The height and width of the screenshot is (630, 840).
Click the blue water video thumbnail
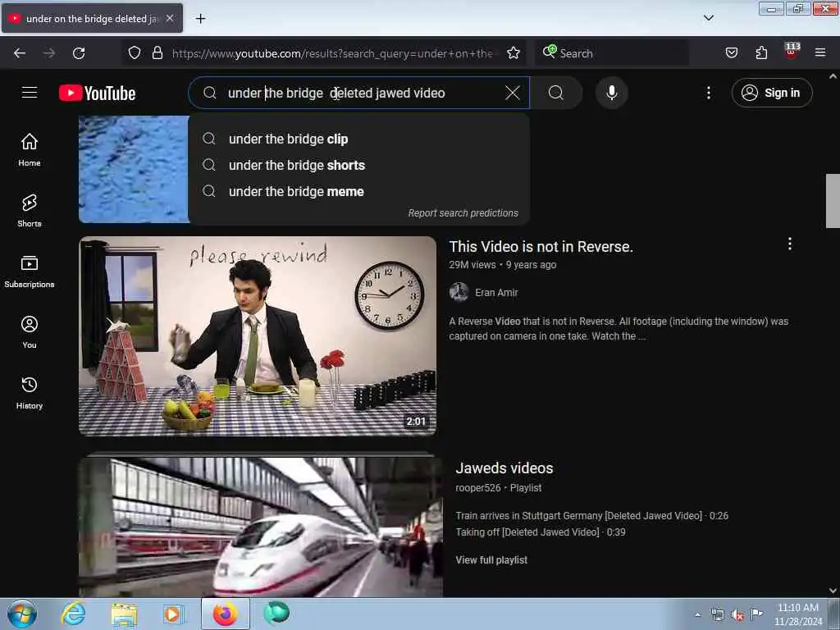click(134, 169)
